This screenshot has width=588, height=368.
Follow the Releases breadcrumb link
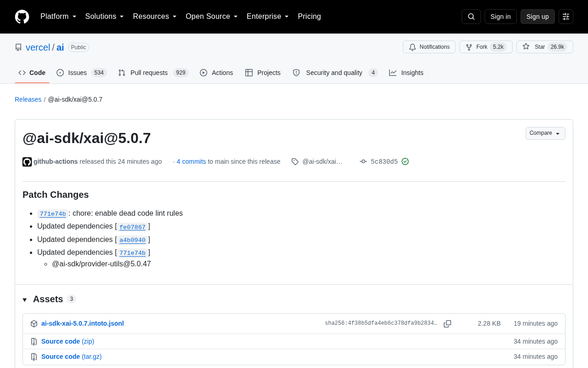[x=28, y=99]
